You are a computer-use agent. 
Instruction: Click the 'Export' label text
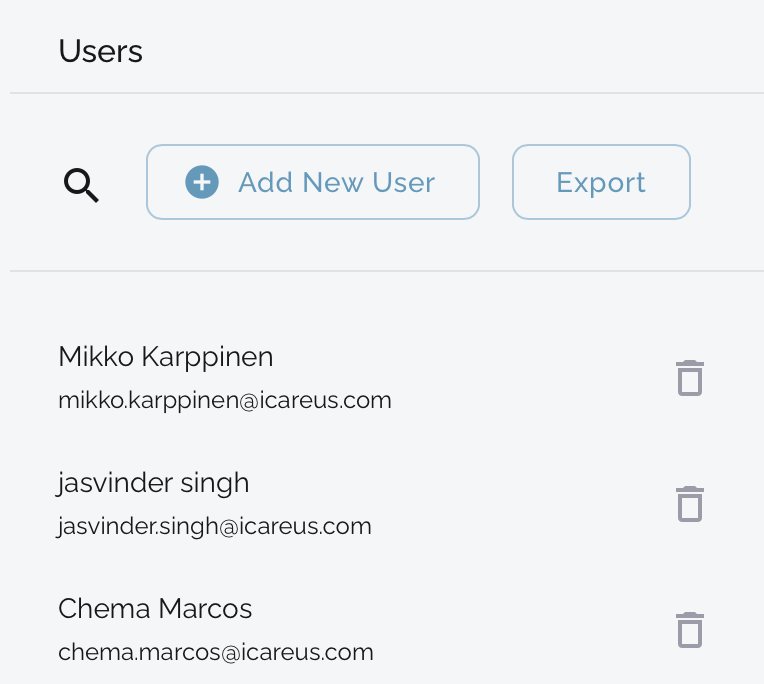click(601, 182)
